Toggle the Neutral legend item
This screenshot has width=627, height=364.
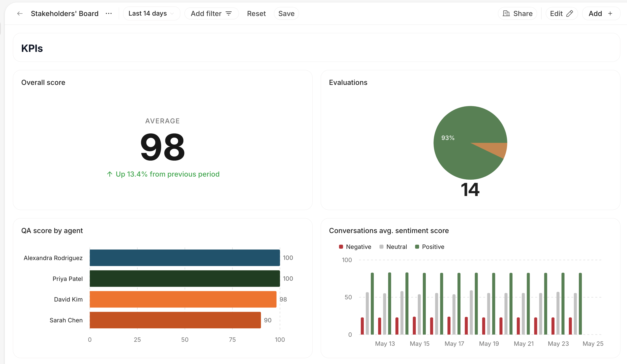click(x=393, y=247)
